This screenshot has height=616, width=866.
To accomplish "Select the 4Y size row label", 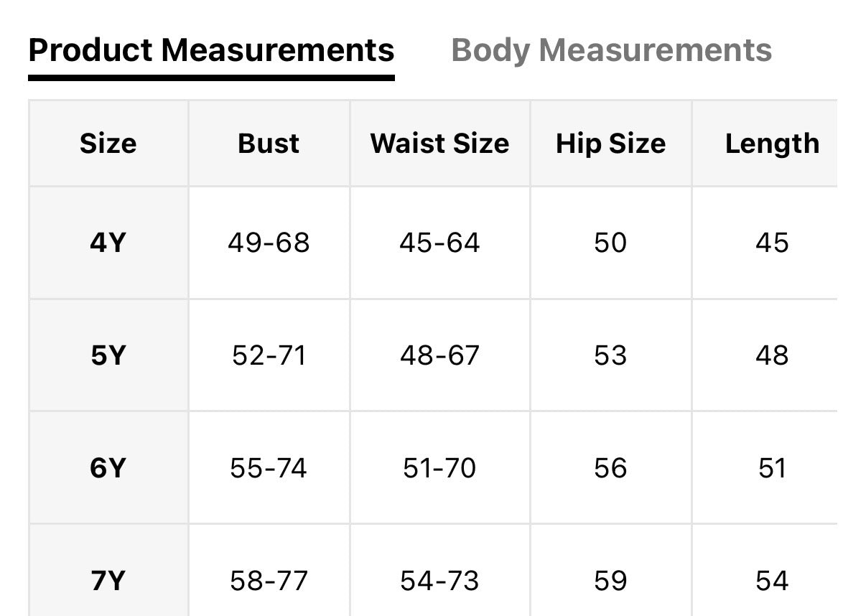I will 108,243.
